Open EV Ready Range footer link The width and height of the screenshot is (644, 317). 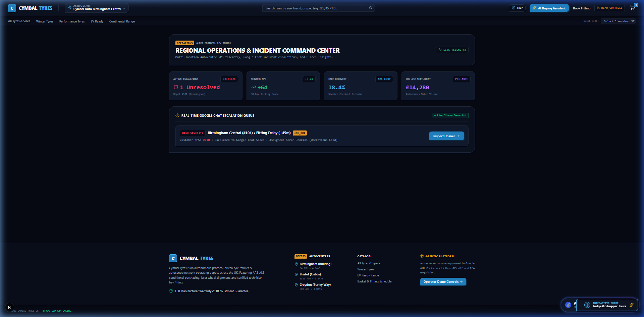click(x=368, y=275)
